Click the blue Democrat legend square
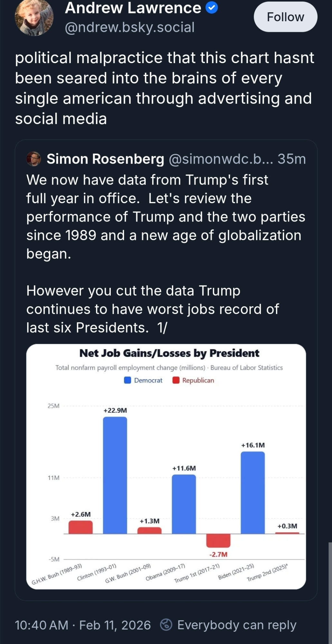The width and height of the screenshot is (332, 644). [128, 380]
